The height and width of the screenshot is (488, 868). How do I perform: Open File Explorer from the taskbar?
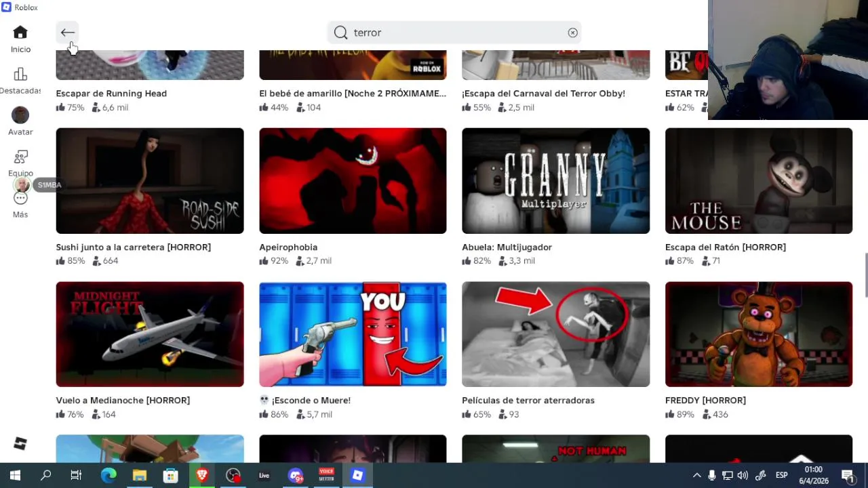point(140,476)
